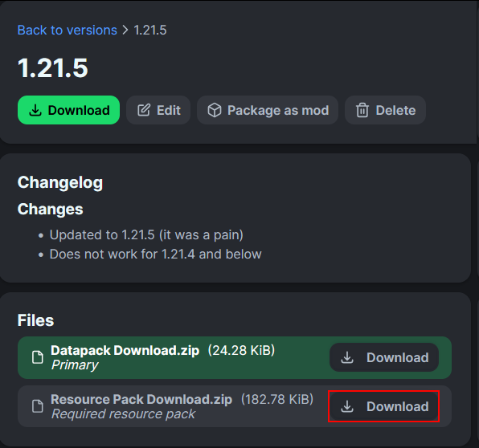The image size is (479, 448).
Task: Click the 'Primary' file label
Action: pyautogui.click(x=75, y=365)
